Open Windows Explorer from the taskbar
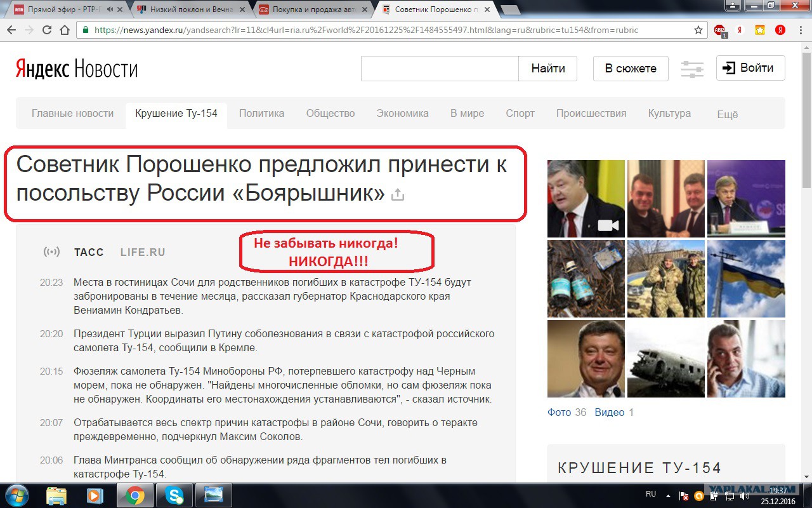The width and height of the screenshot is (812, 508). pos(56,495)
